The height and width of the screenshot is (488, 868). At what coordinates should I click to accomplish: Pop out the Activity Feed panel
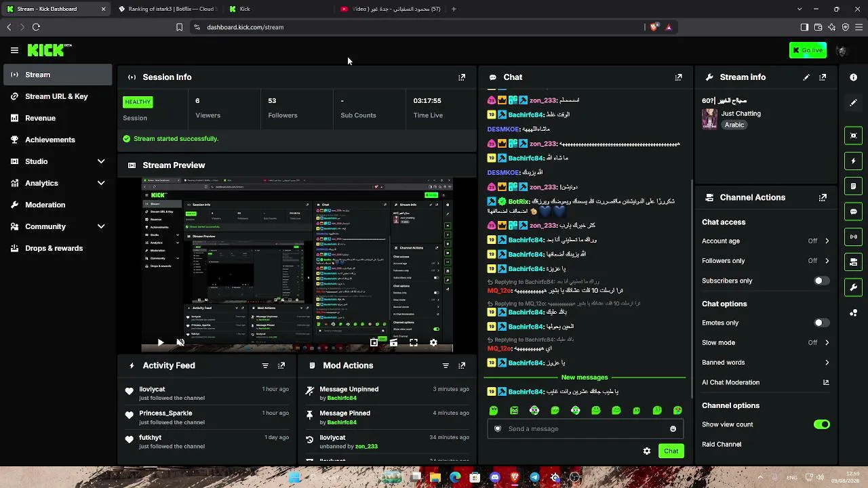point(281,365)
